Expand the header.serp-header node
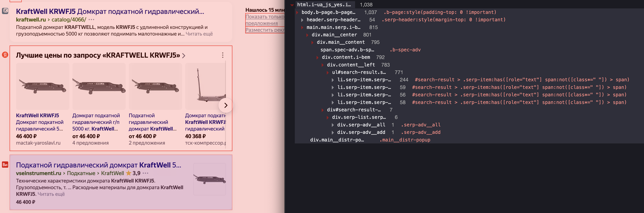 [302, 20]
